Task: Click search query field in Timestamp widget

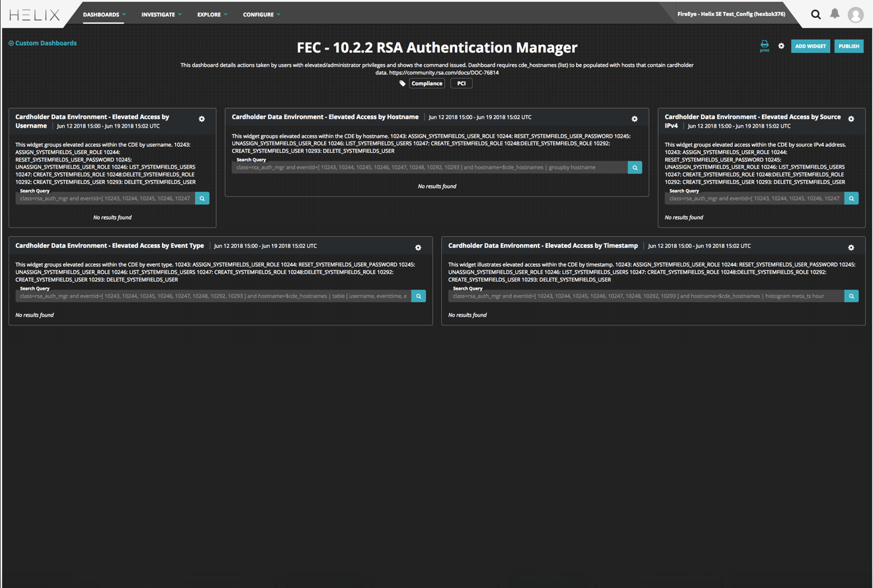Action: 647,296
